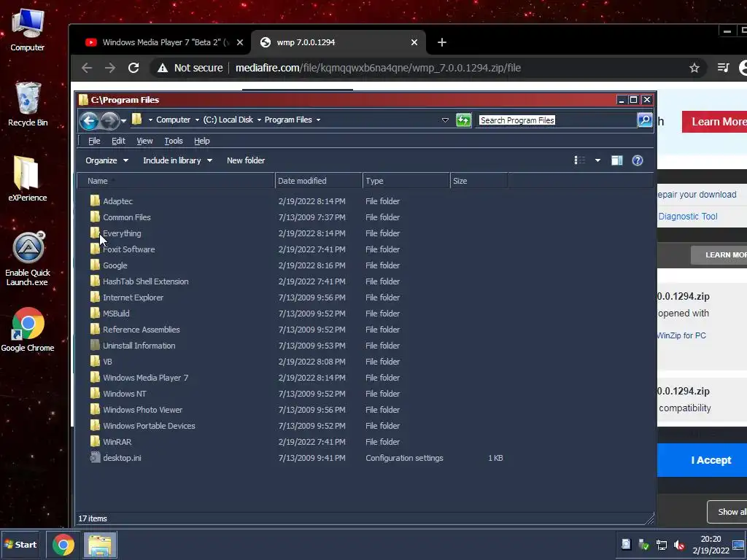Click Computer in the address breadcrumb
The height and width of the screenshot is (560, 747).
[x=173, y=120]
